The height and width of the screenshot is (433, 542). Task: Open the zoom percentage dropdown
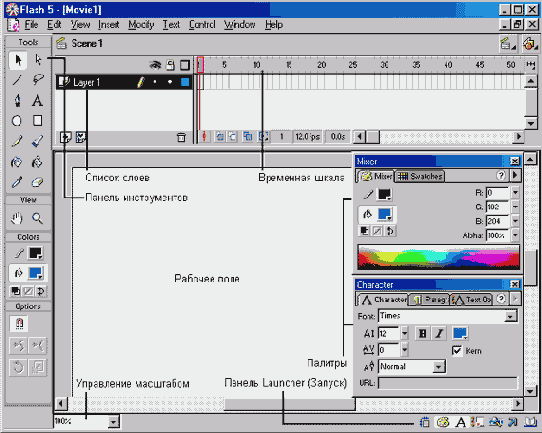point(114,421)
